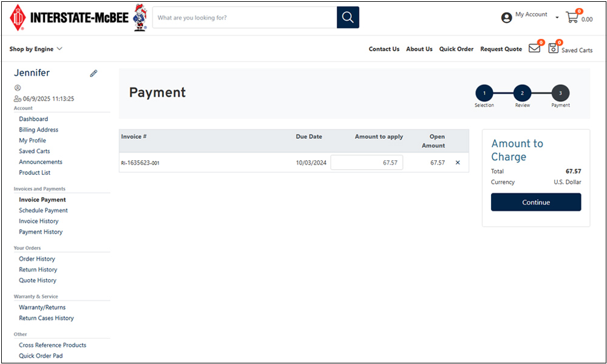
Task: Click the Interstate-McBee logo
Action: tap(69, 18)
